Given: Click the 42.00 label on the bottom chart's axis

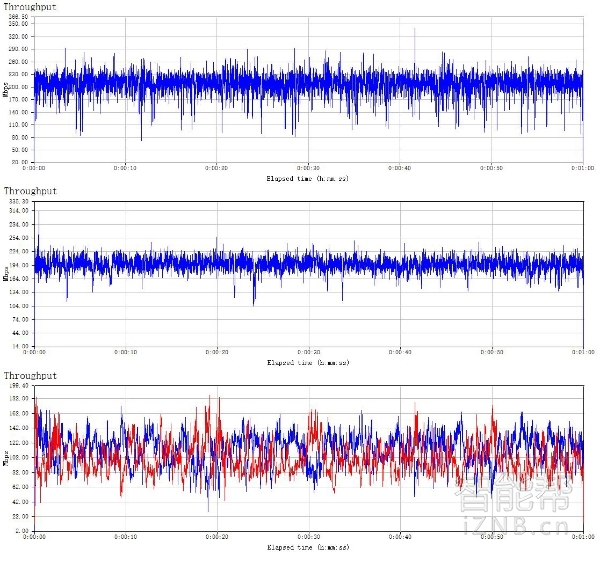Looking at the screenshot, I should [20, 502].
